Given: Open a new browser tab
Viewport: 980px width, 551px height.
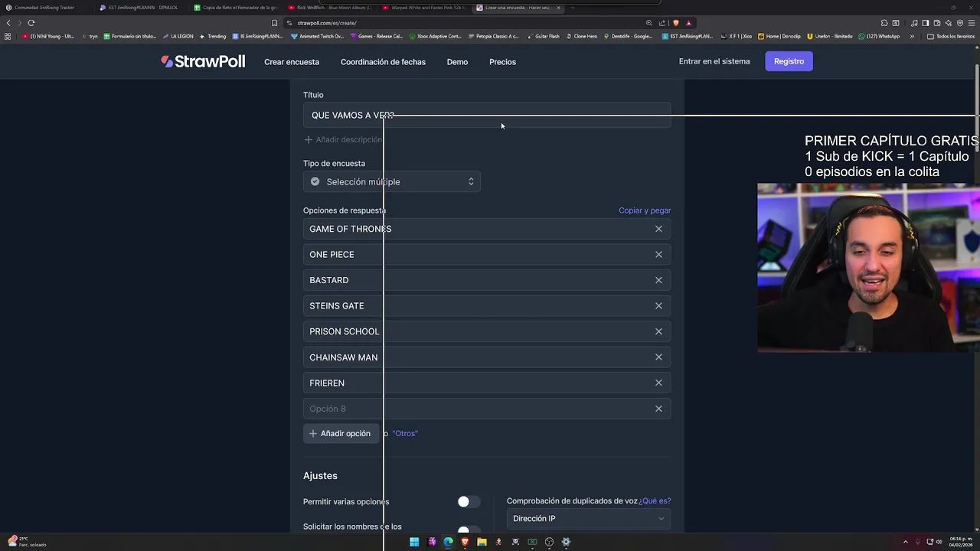Looking at the screenshot, I should 573,8.
